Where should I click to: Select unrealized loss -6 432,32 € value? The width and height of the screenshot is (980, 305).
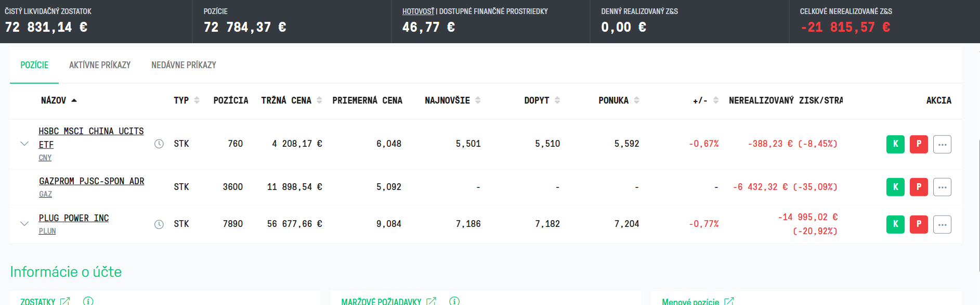785,187
